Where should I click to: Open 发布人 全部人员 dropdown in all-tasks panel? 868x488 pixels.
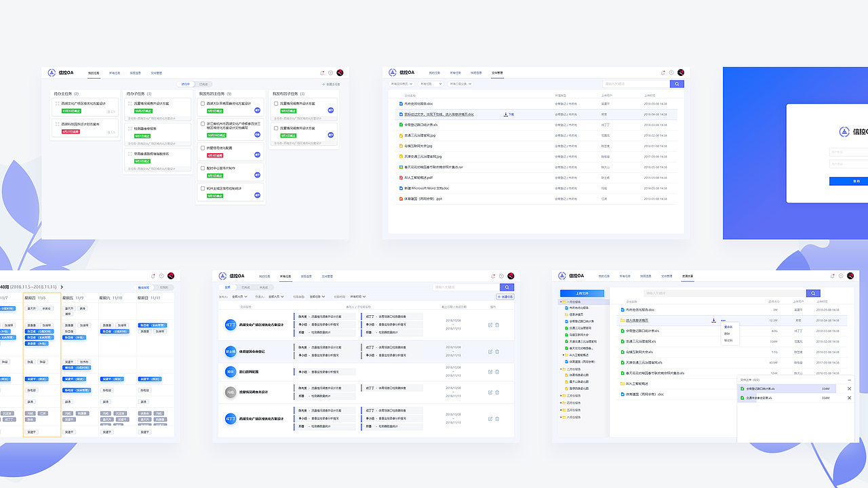[x=240, y=296]
